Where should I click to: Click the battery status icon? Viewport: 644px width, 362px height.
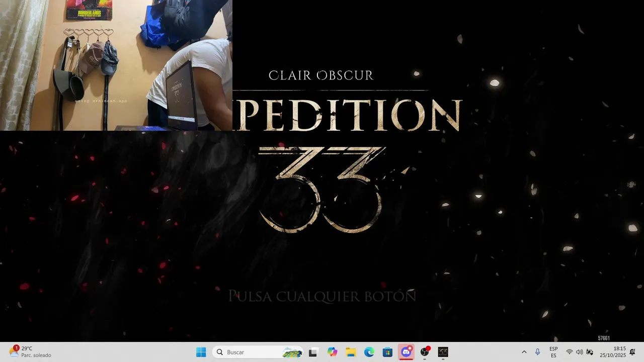[589, 352]
